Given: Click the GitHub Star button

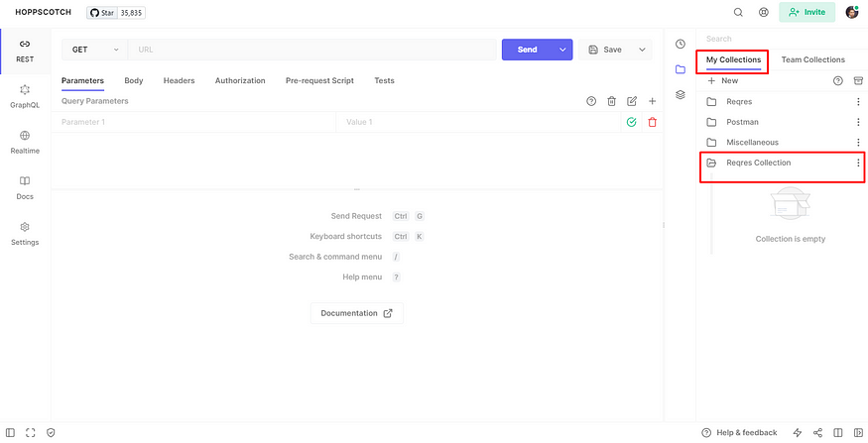Looking at the screenshot, I should pyautogui.click(x=102, y=12).
